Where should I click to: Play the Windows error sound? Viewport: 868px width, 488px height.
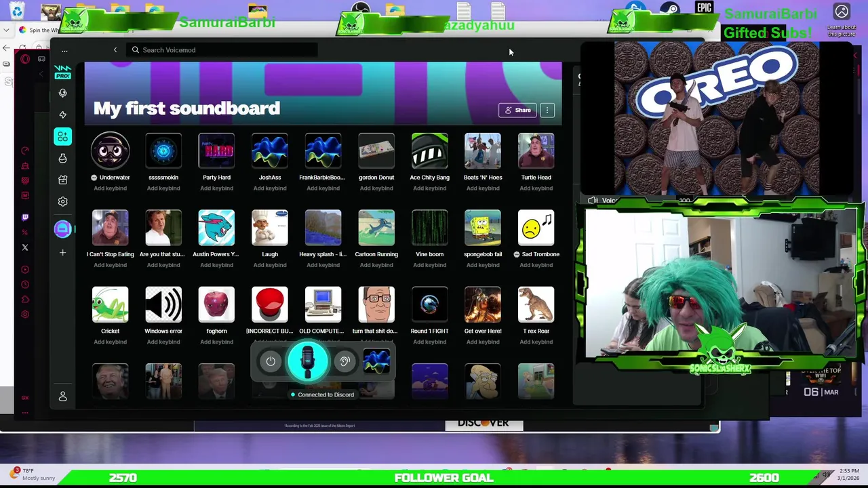coord(163,304)
